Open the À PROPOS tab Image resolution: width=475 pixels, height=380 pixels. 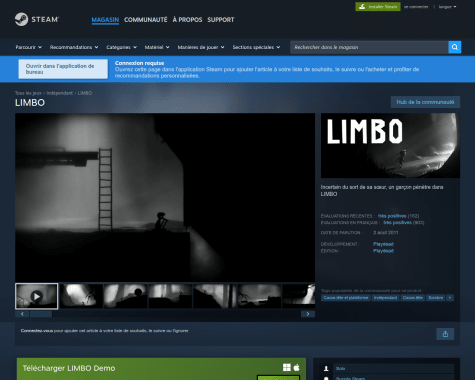pyautogui.click(x=187, y=20)
